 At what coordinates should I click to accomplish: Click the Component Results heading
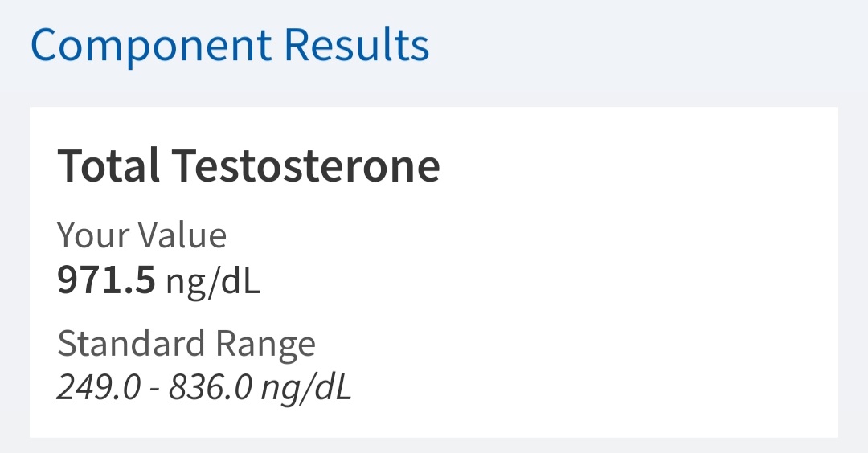click(230, 46)
